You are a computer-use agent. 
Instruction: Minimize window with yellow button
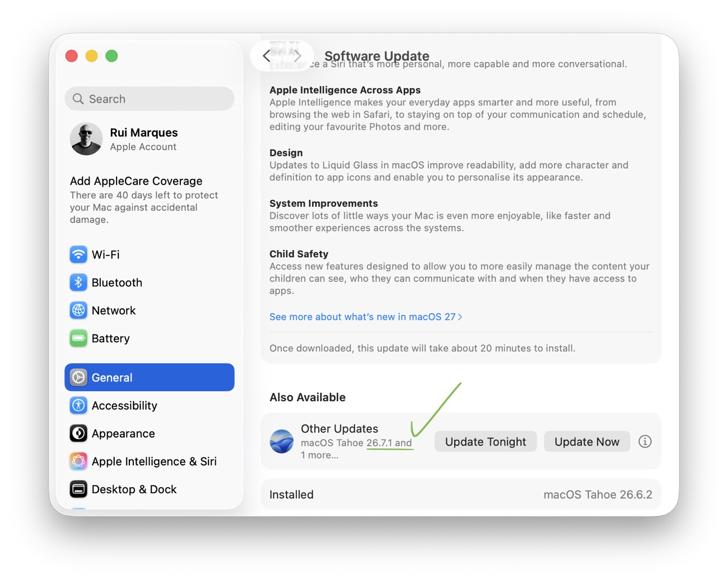pyautogui.click(x=92, y=55)
